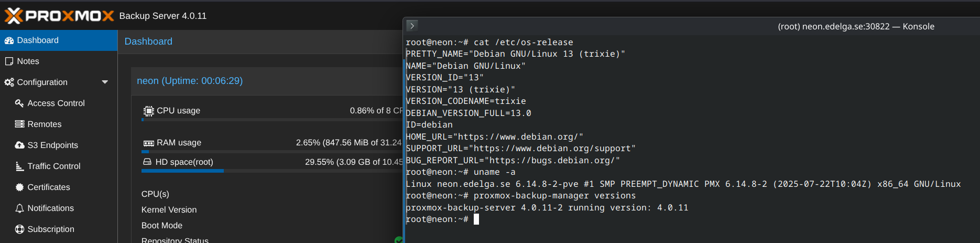
Task: Click the Certificates badge icon
Action: (19, 187)
